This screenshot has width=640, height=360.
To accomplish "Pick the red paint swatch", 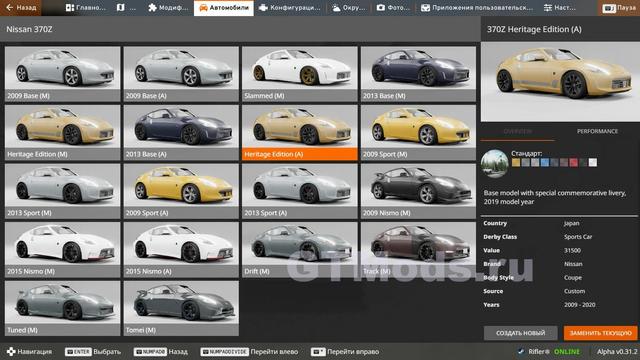I will [573, 162].
